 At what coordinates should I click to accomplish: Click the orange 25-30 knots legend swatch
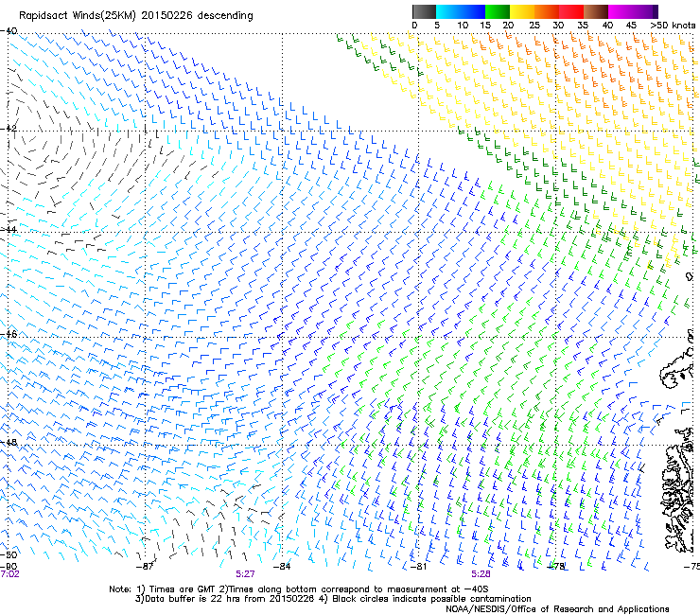pyautogui.click(x=547, y=11)
